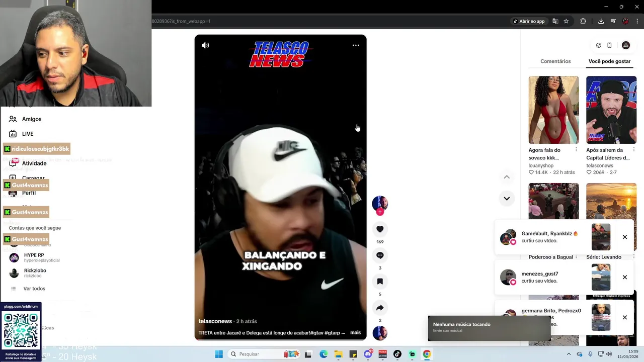Share the video with the arrow icon
This screenshot has width=644, height=362.
(380, 308)
